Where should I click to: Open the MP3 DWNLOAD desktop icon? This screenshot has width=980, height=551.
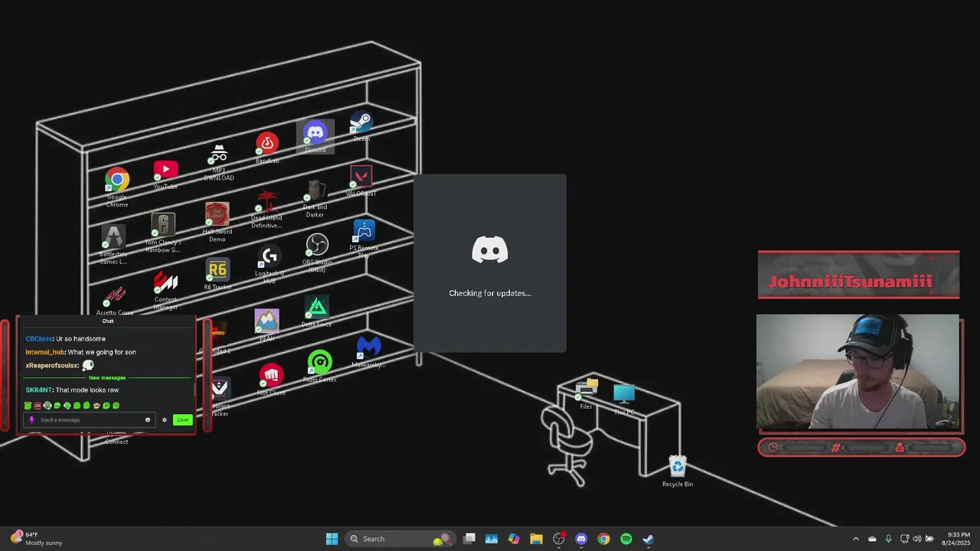click(x=219, y=162)
